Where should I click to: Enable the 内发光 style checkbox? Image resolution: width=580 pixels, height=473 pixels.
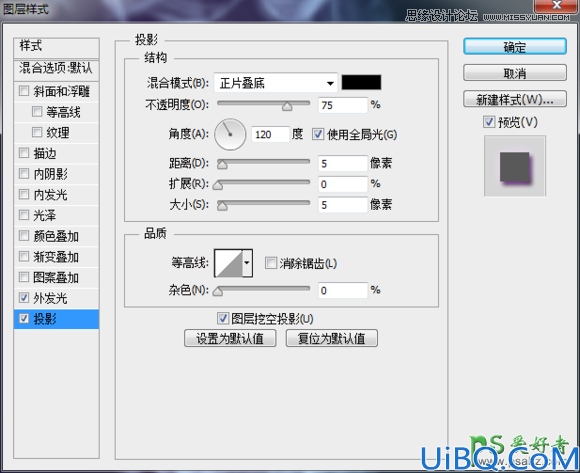point(24,194)
